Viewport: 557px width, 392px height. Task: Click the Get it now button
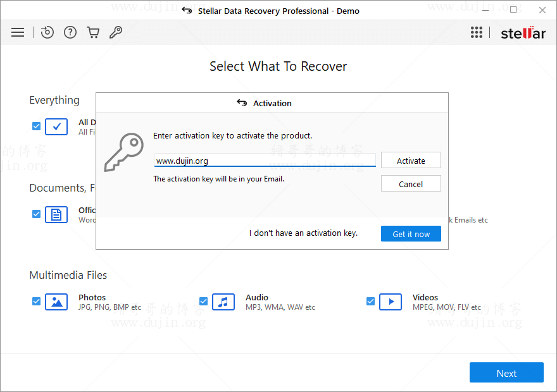click(x=411, y=234)
